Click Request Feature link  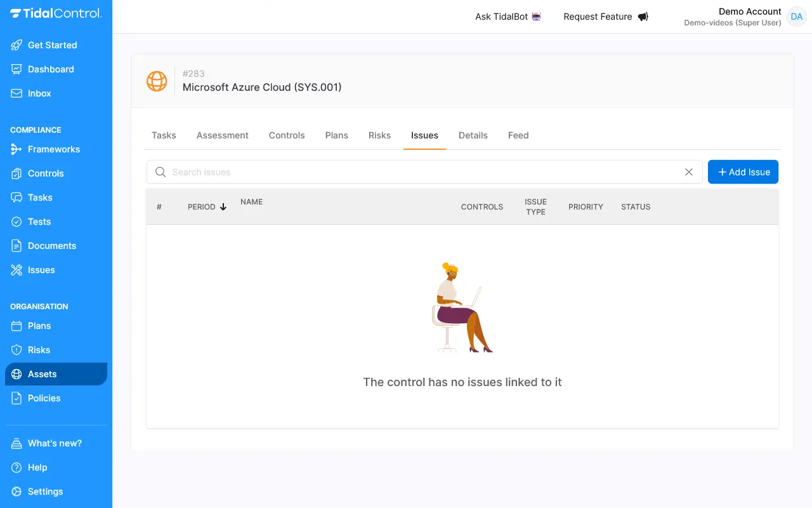(606, 17)
